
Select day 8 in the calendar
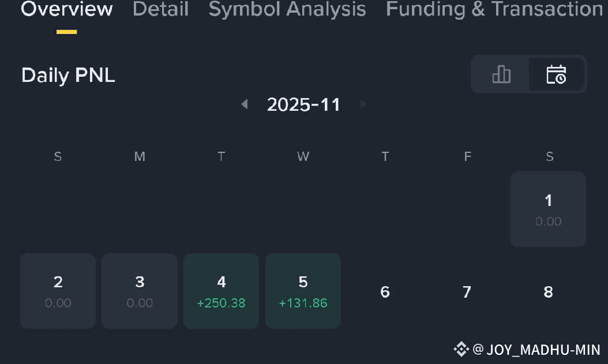[548, 292]
